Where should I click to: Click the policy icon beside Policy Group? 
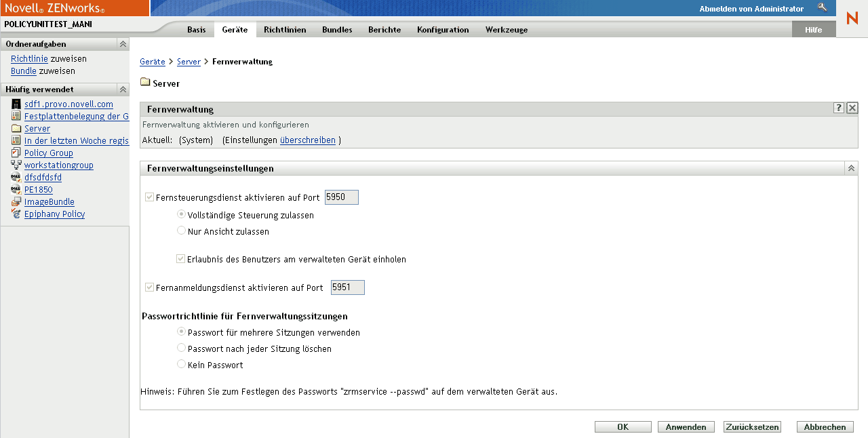16,153
